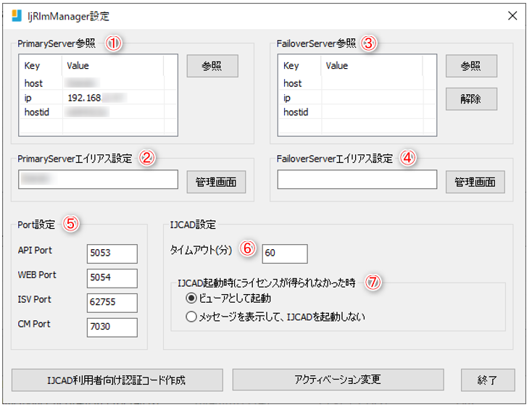Focus FailoverServerエイリアス設定 text field

(357, 180)
